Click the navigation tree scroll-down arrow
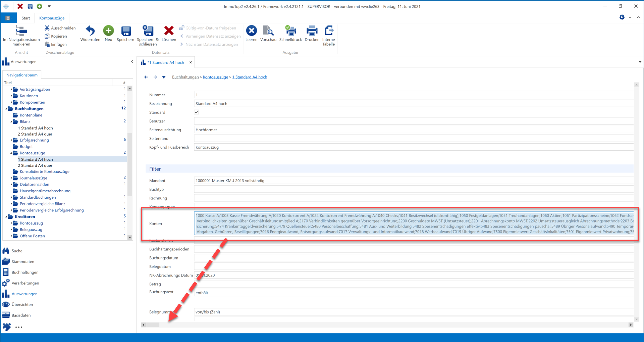The width and height of the screenshot is (644, 342). pos(130,237)
